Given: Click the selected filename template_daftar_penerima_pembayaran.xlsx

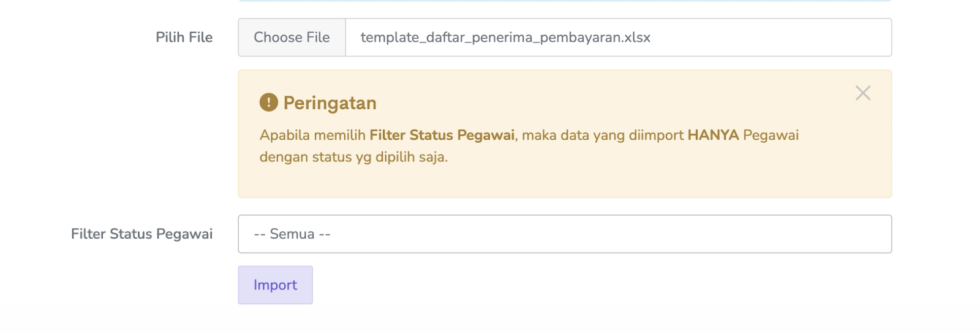Looking at the screenshot, I should coord(505,37).
